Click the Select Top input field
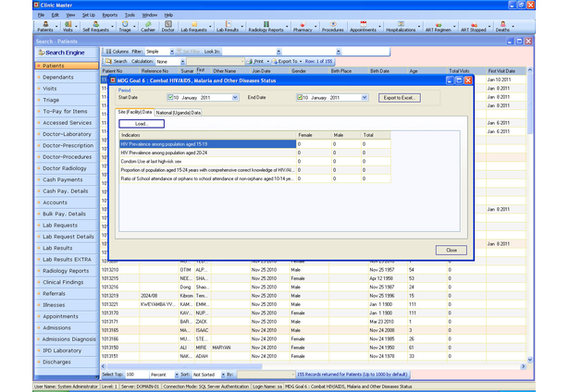The height and width of the screenshot is (392, 569). [x=137, y=374]
